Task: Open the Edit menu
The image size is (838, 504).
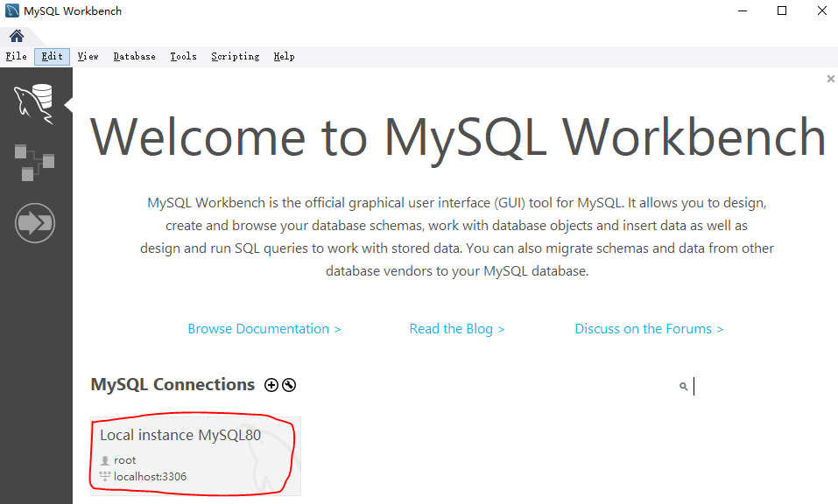Action: (x=52, y=57)
